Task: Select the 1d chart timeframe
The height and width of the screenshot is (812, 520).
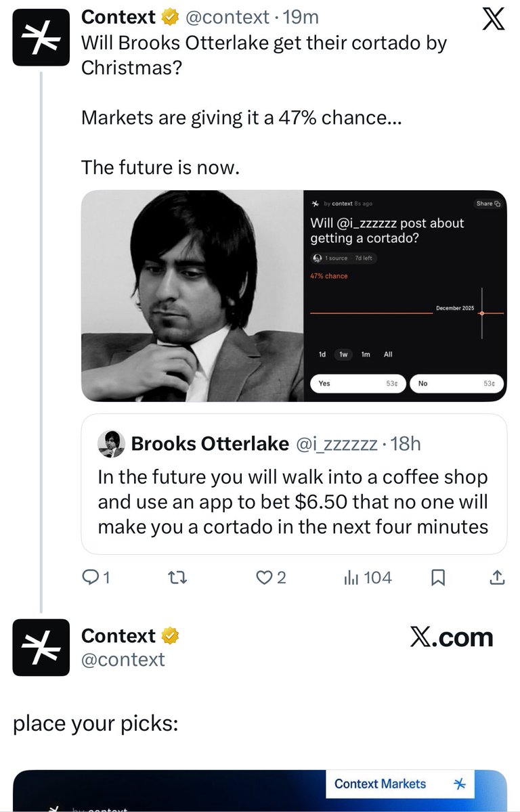Action: pyautogui.click(x=323, y=354)
